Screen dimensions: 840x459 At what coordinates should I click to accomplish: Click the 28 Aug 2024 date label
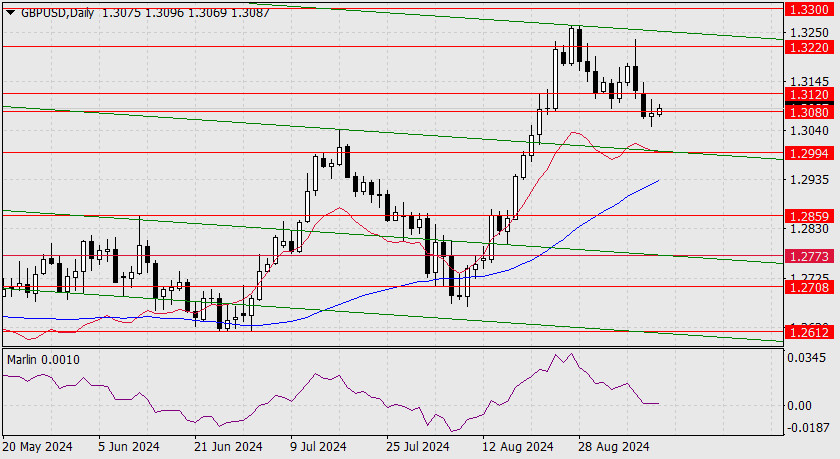tap(613, 447)
